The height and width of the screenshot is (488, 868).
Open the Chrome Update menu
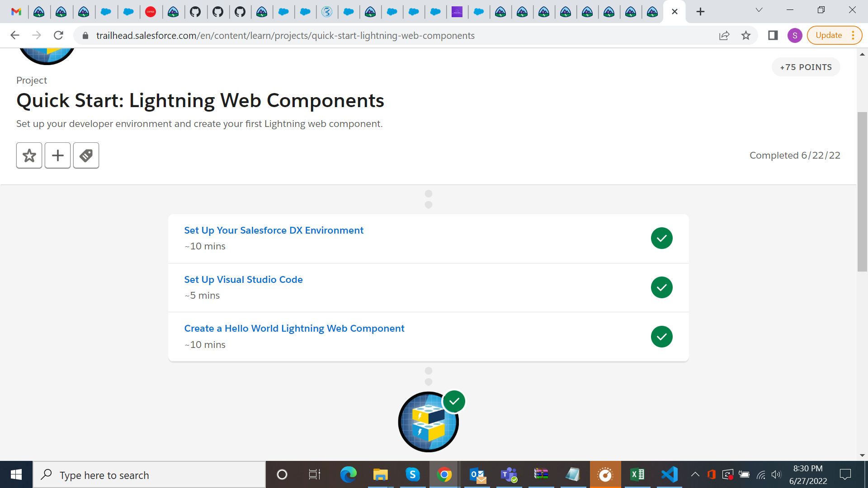pos(835,35)
